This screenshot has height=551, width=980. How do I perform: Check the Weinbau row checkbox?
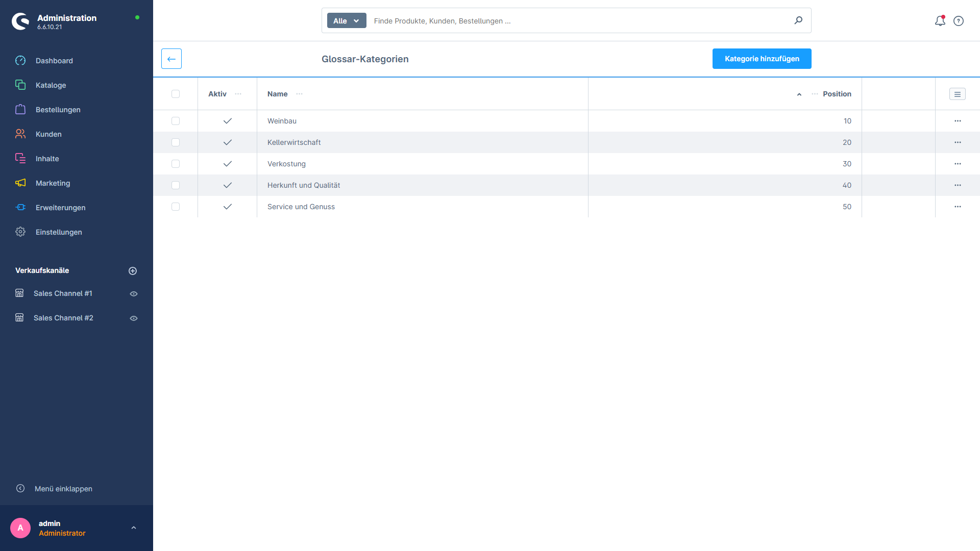(x=176, y=121)
